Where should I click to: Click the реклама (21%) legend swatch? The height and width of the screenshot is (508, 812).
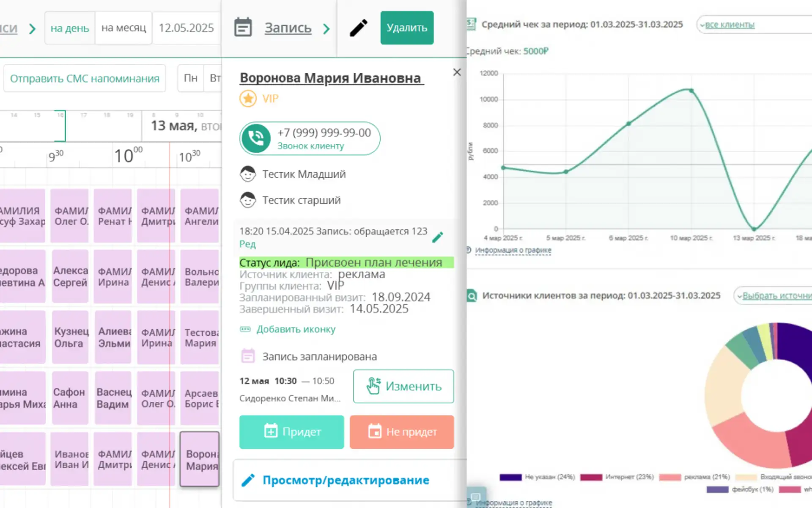point(670,477)
